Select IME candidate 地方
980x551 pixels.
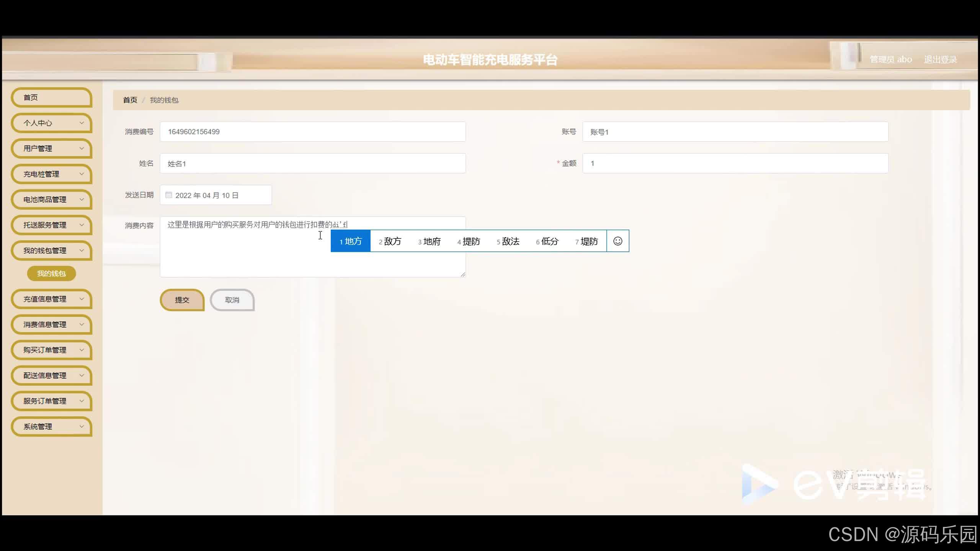[x=351, y=241]
